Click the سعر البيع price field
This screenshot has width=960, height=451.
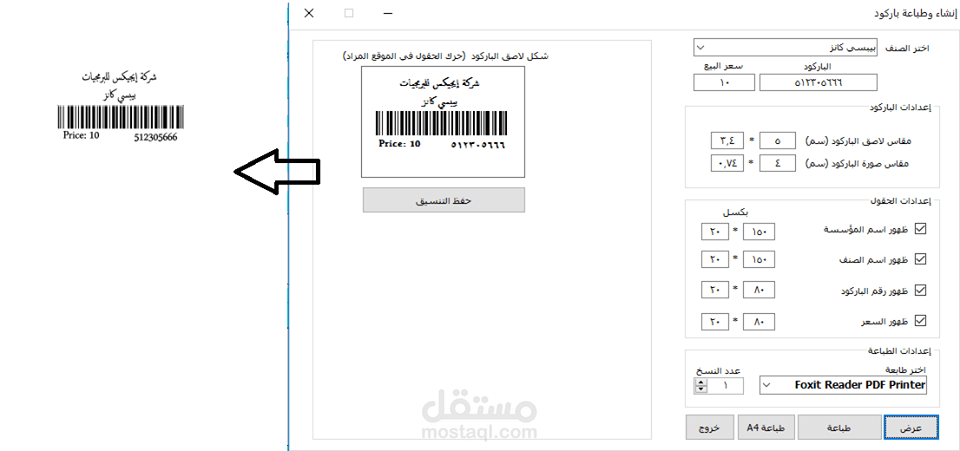[724, 83]
